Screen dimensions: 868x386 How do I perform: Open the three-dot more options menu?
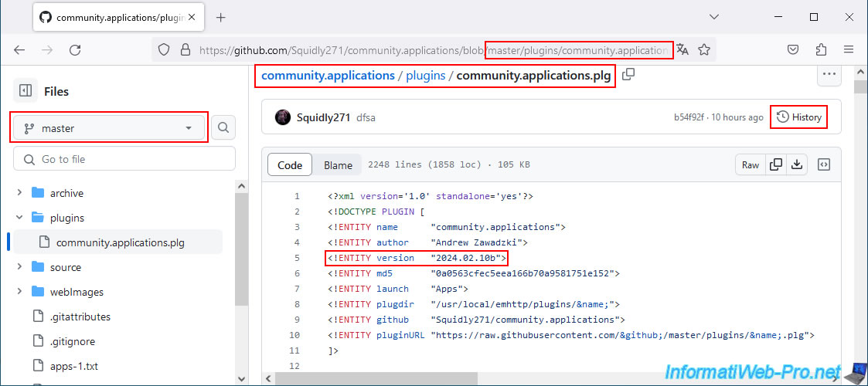(829, 75)
